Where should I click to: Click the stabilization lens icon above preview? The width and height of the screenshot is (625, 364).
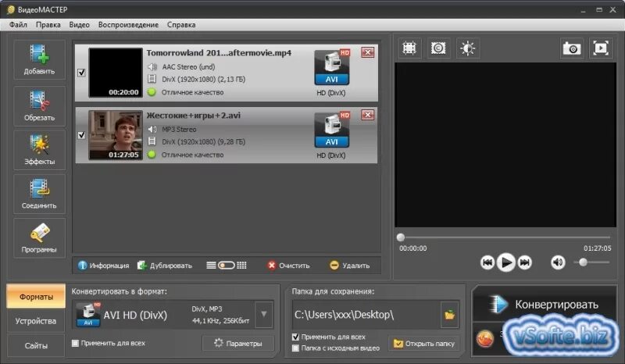438,48
